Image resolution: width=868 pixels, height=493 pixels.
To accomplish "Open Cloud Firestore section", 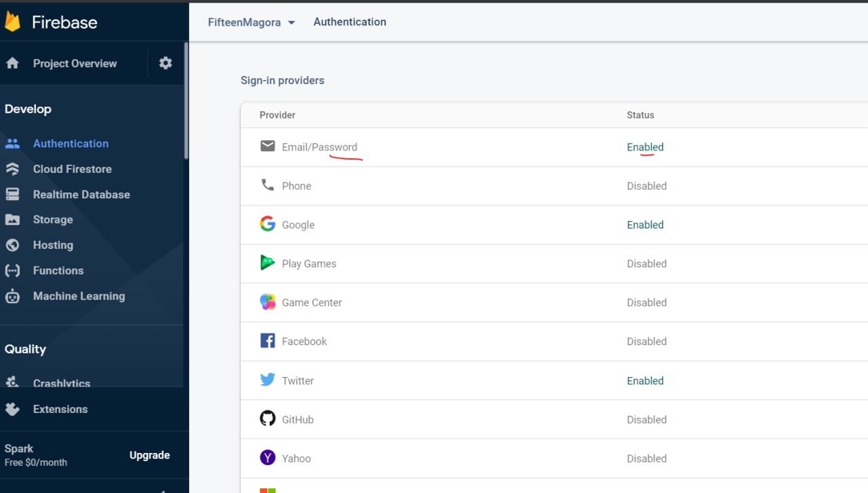I will 73,169.
